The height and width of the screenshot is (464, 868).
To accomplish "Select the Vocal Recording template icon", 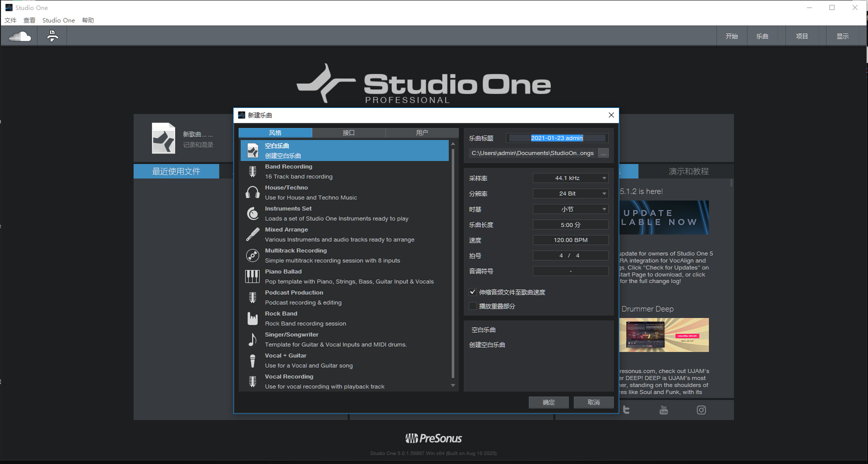I will click(x=253, y=381).
